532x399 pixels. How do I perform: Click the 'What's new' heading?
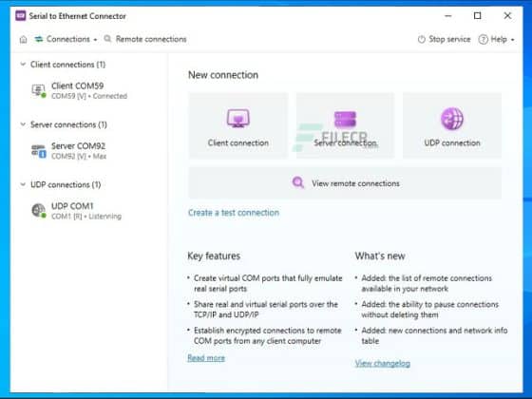coord(380,256)
